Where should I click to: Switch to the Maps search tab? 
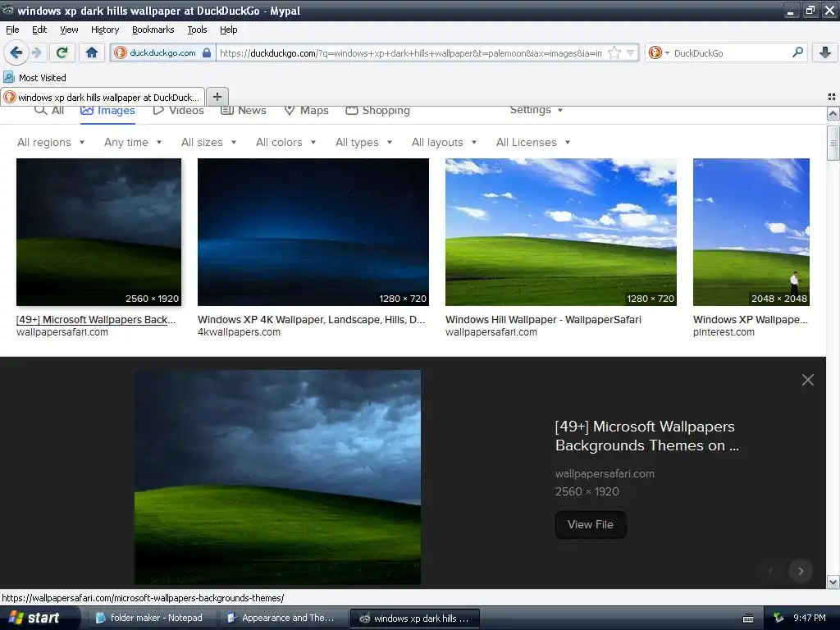point(307,111)
